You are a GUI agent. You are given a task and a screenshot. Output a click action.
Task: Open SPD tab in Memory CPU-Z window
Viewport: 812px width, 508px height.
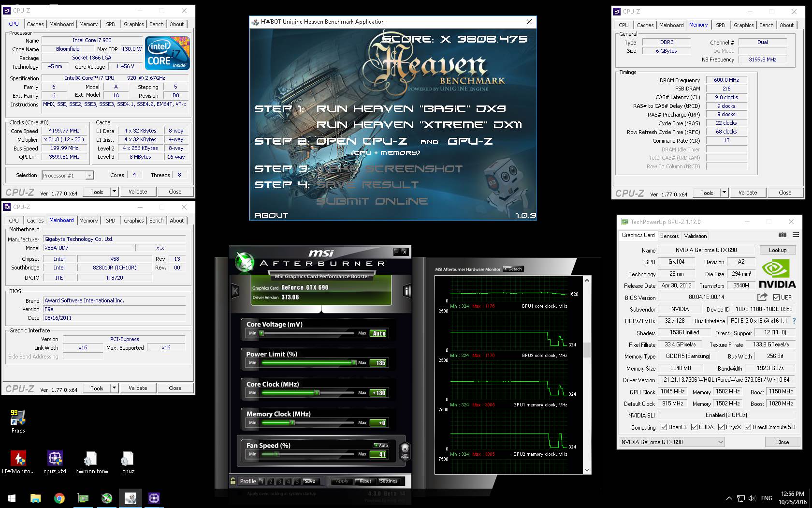coord(720,25)
